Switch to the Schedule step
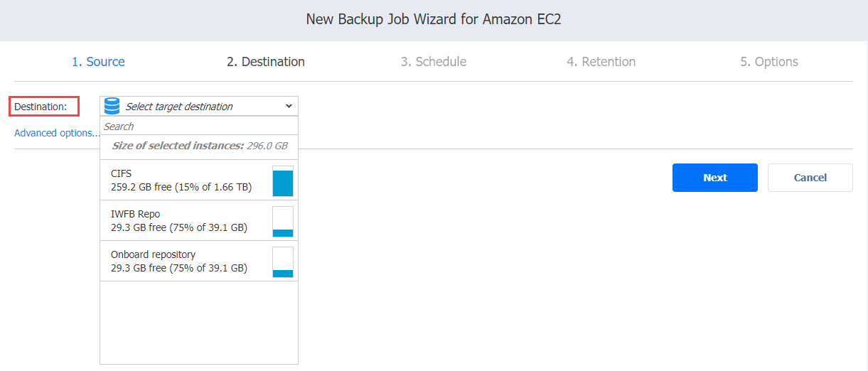The height and width of the screenshot is (371, 868). (x=434, y=62)
